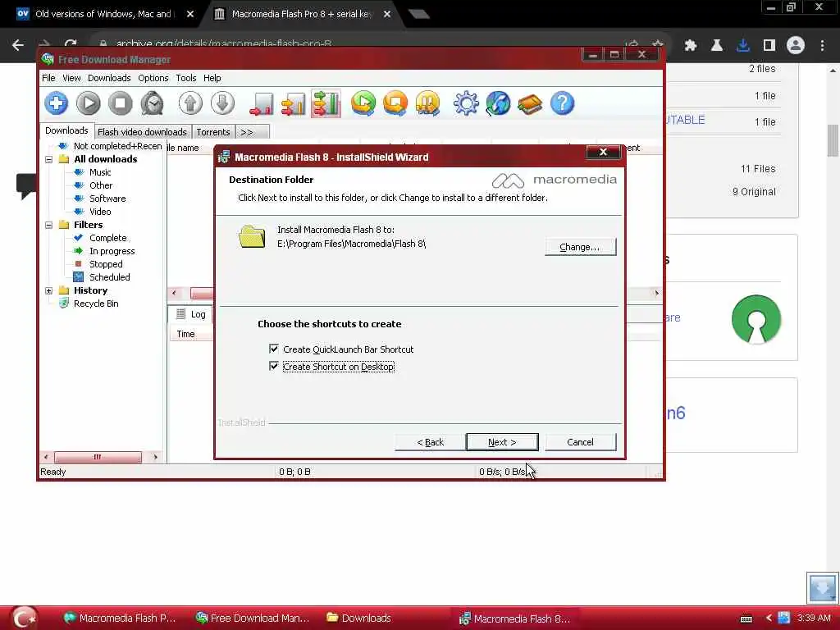Viewport: 840px width, 630px height.
Task: Open the Options menu
Action: click(153, 78)
